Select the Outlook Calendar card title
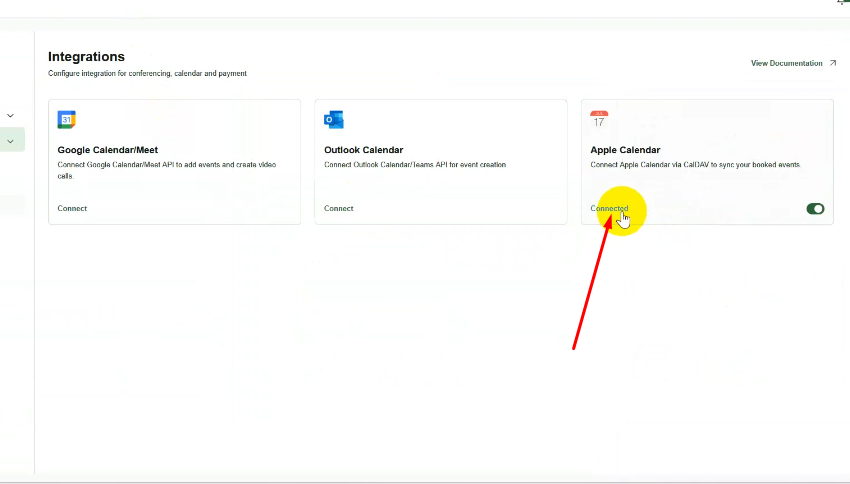850x484 pixels. [x=363, y=150]
